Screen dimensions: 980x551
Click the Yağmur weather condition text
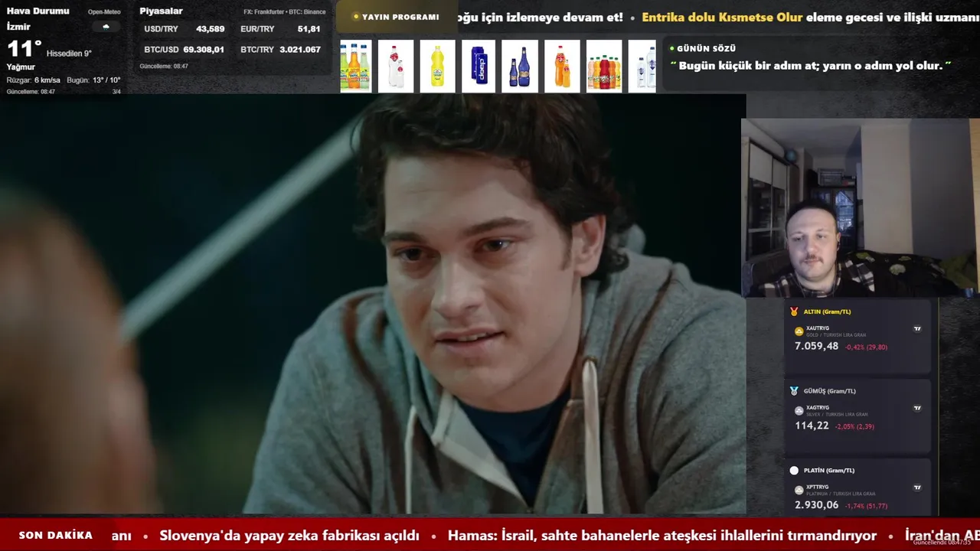coord(21,67)
